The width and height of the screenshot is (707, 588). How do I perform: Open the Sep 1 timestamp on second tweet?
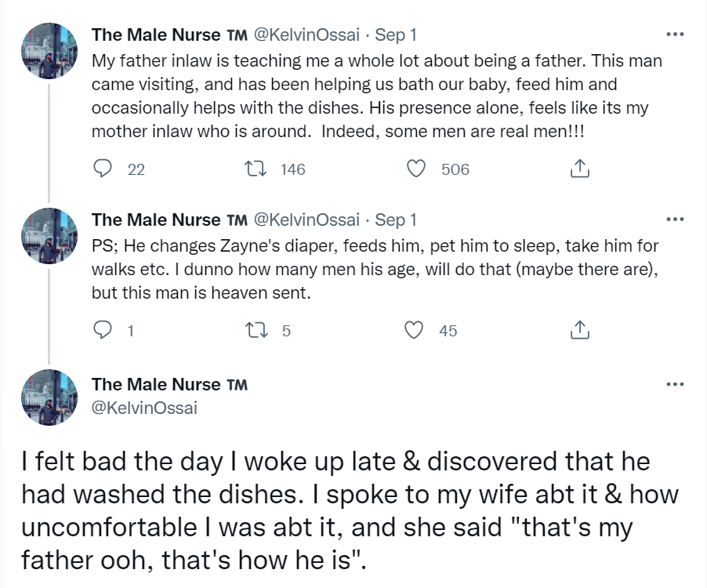[x=396, y=220]
